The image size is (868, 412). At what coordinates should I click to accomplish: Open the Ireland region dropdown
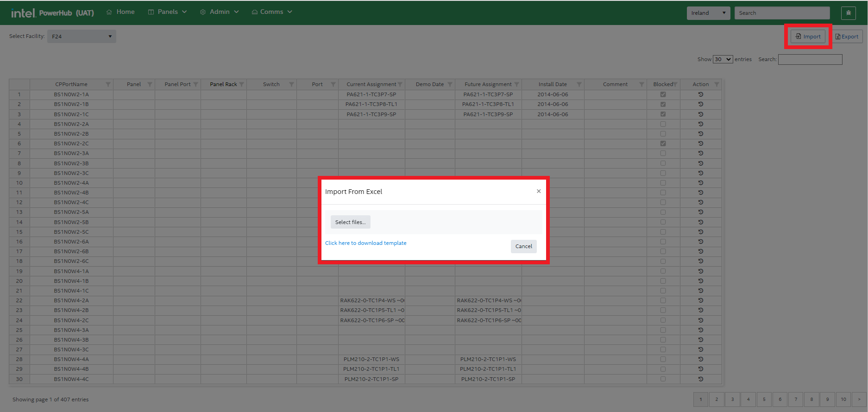tap(708, 13)
